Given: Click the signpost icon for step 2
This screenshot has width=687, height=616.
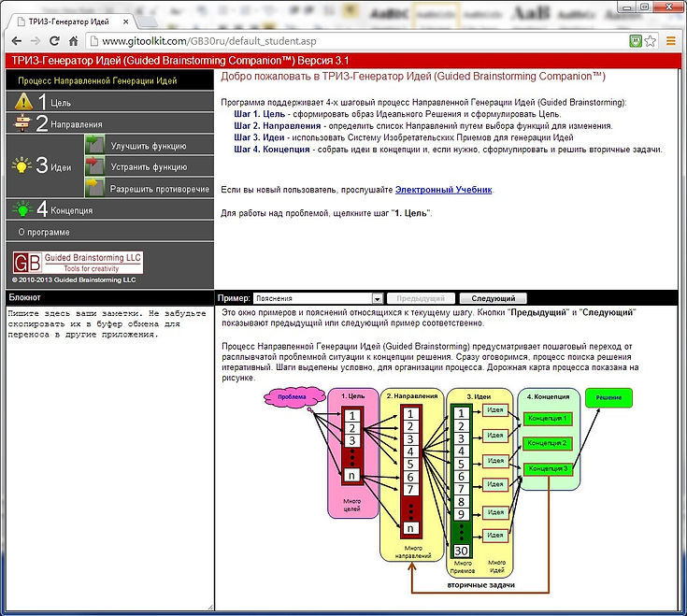Looking at the screenshot, I should (x=21, y=123).
